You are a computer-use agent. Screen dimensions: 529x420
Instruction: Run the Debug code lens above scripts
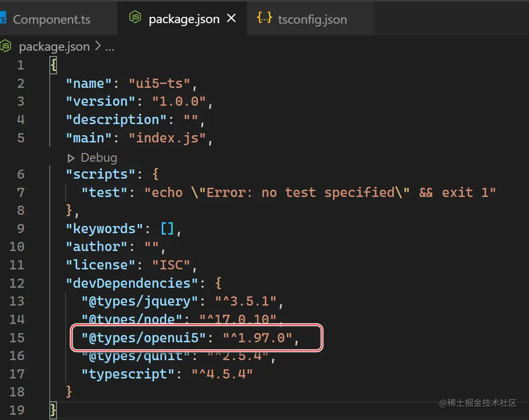point(99,157)
